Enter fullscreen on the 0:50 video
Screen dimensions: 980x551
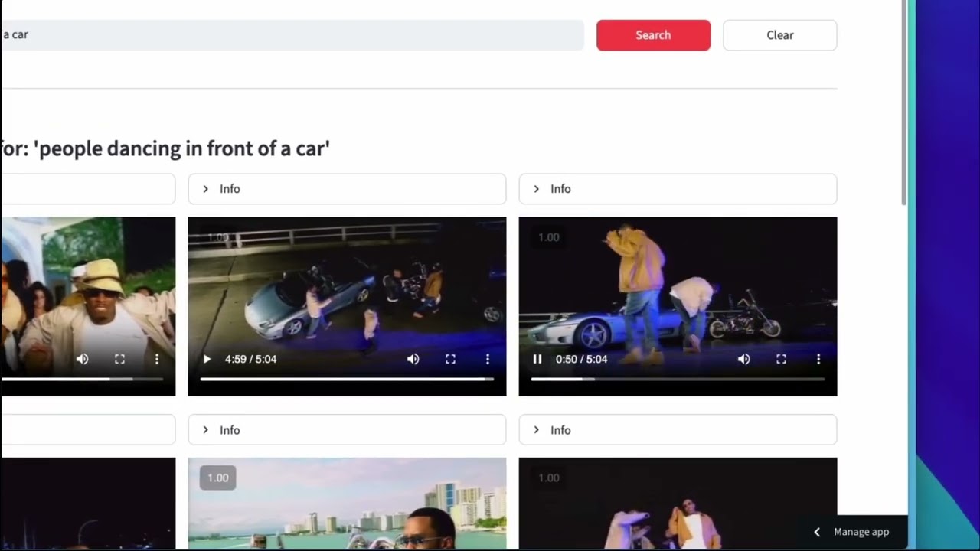coord(781,359)
